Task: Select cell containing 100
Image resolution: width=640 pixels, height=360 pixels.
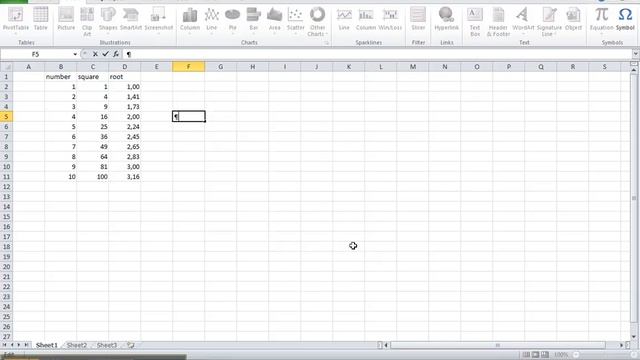Action: point(93,177)
